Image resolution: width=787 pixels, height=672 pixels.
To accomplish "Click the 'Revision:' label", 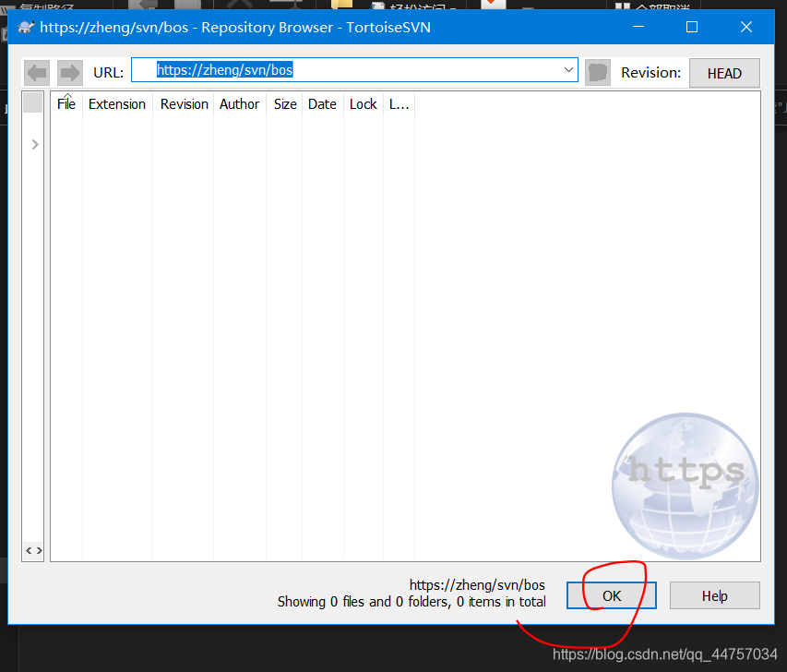I will click(651, 73).
